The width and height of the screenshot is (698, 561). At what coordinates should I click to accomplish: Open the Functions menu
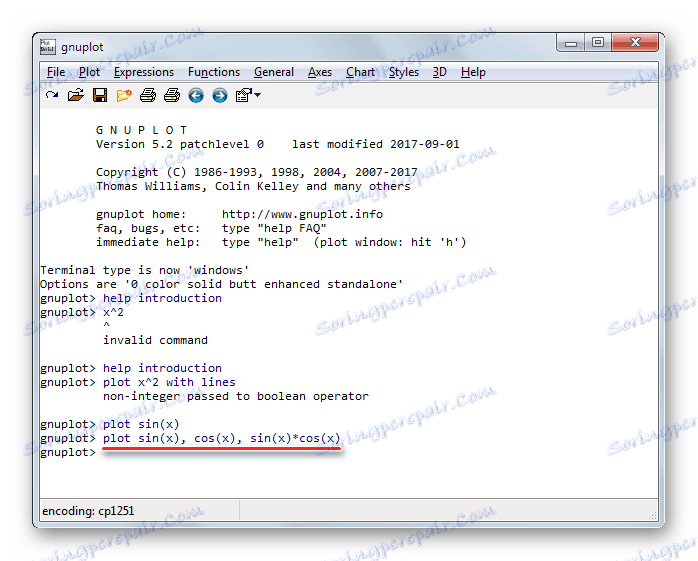click(214, 72)
